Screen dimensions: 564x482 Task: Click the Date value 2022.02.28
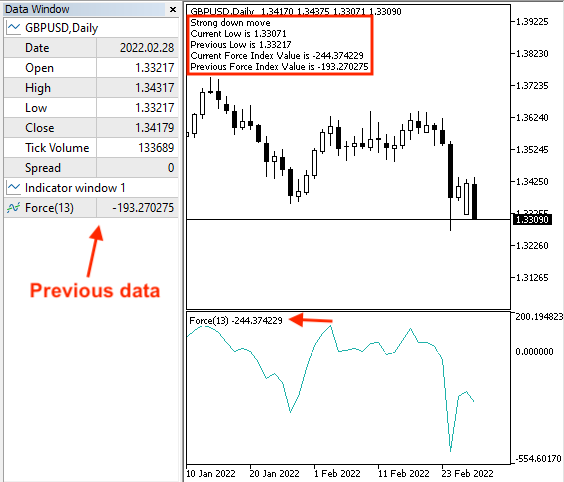(147, 47)
